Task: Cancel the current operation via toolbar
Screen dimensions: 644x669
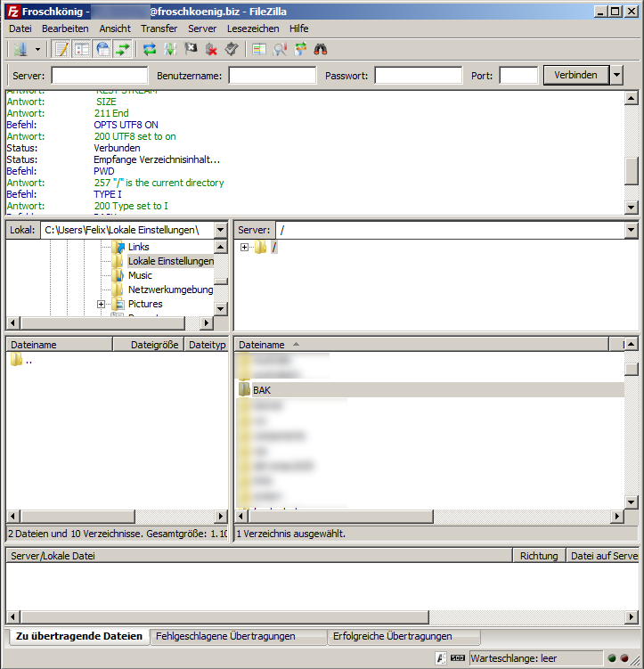Action: [191, 49]
